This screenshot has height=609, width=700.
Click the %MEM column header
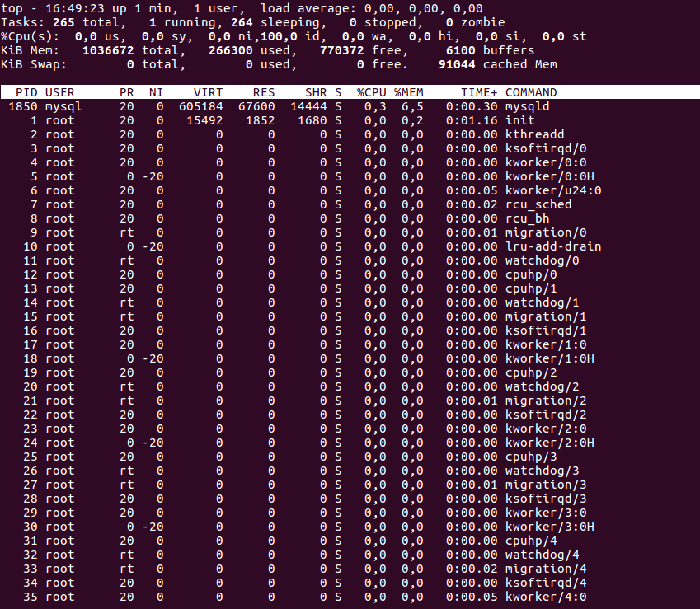[x=408, y=92]
